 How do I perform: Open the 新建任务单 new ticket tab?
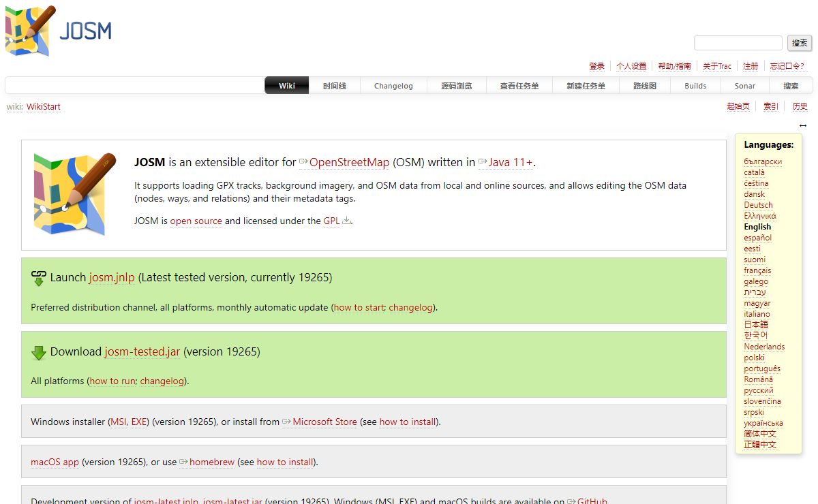point(586,86)
